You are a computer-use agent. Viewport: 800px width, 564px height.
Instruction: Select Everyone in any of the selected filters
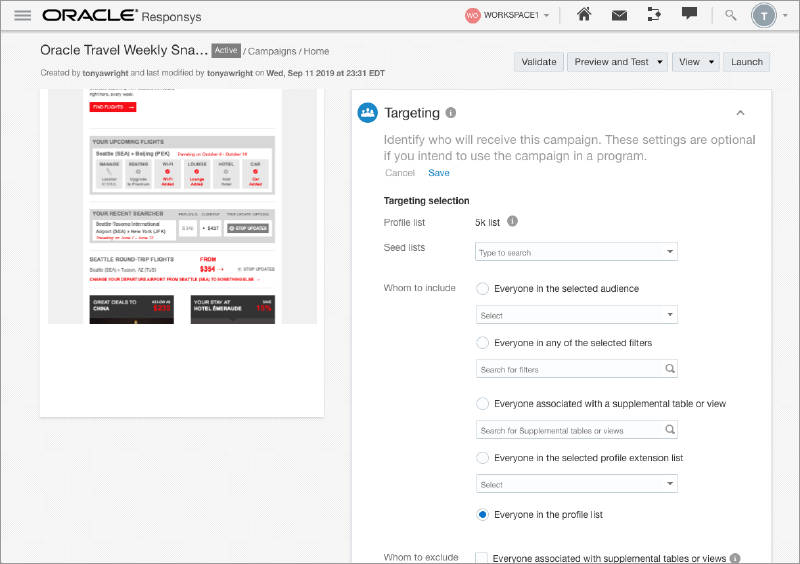click(482, 342)
